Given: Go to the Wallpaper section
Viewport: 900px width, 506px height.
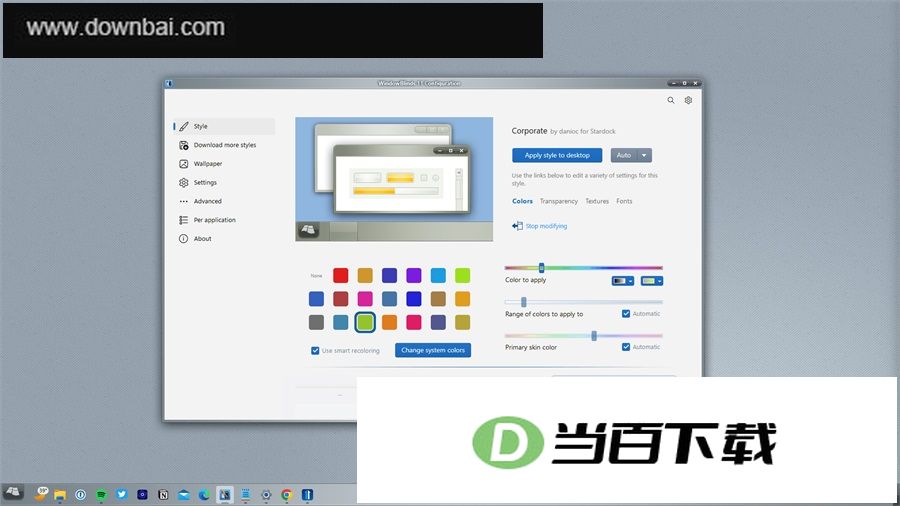Looking at the screenshot, I should (224, 164).
